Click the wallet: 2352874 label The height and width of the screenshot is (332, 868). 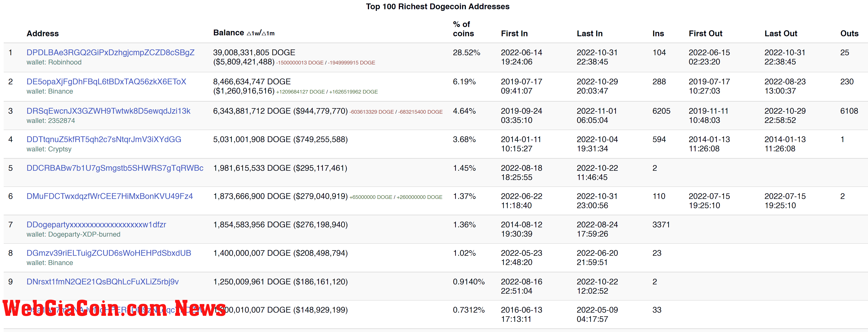click(x=51, y=121)
